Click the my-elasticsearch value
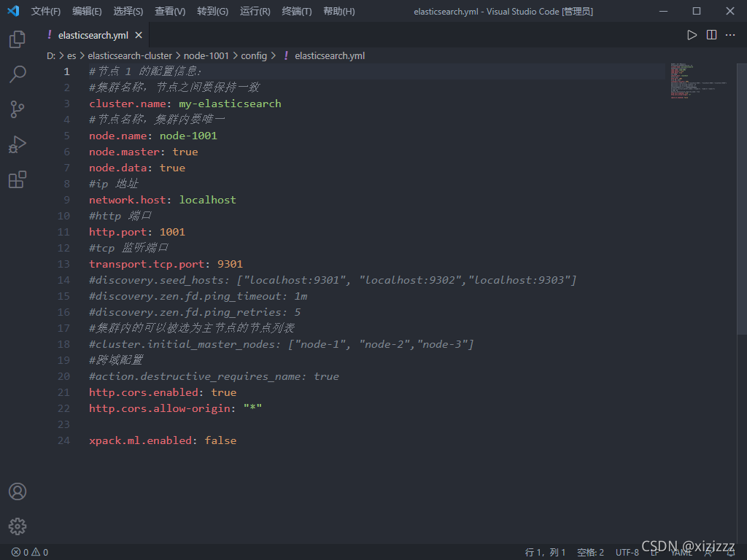Screen dimensions: 747x560 230,104
